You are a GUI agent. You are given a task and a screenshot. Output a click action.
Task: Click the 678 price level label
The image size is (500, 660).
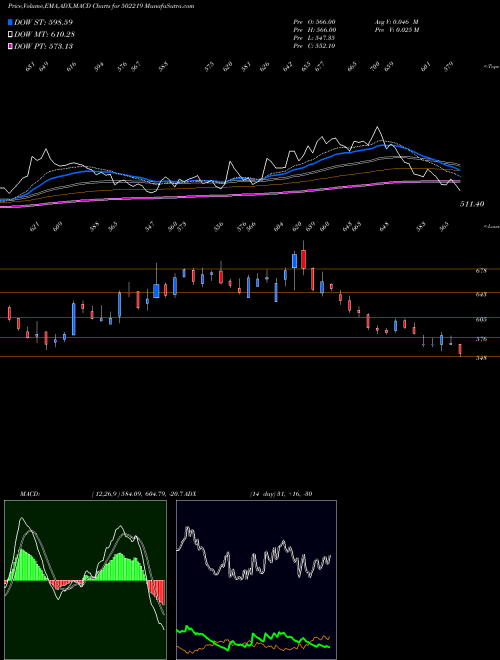(481, 271)
